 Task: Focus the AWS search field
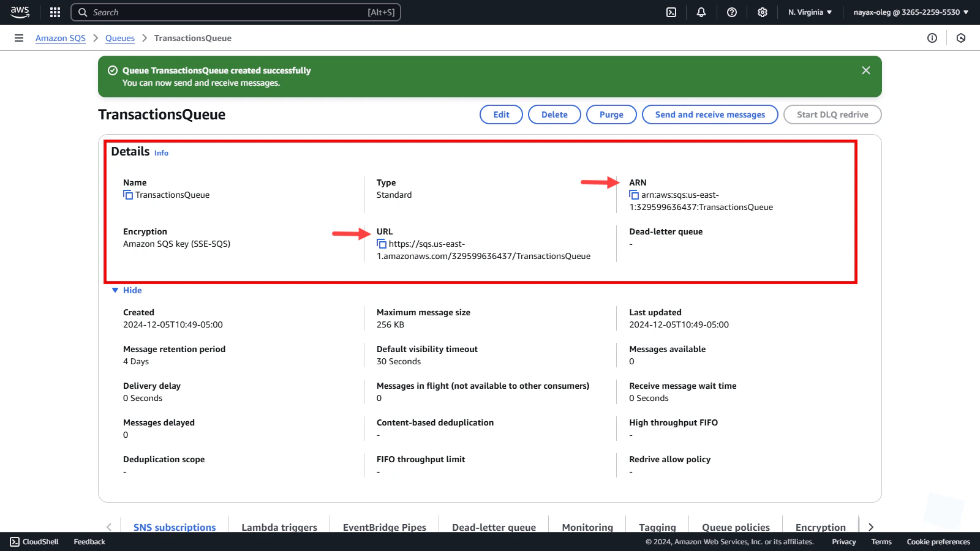point(236,12)
